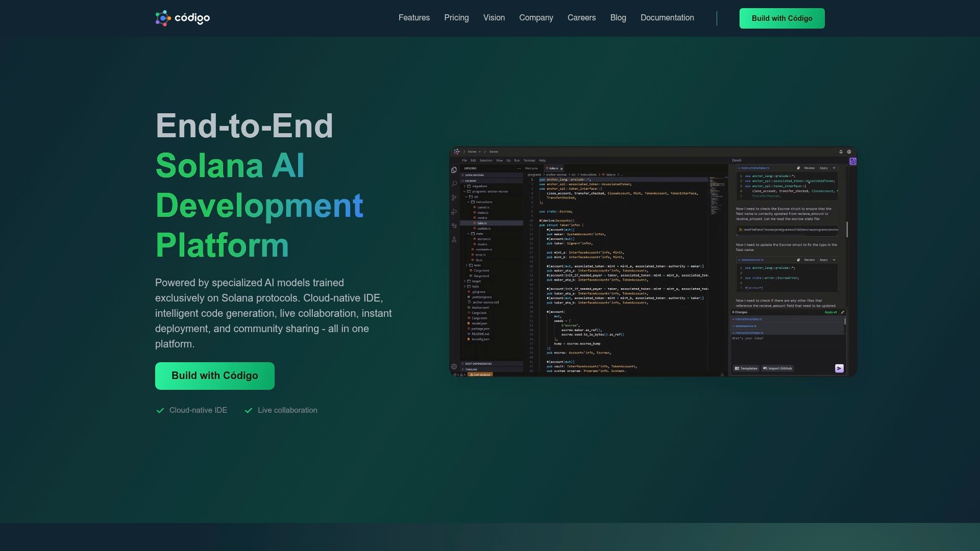
Task: Click the collapse icon beside Apply all
Action: [x=842, y=312]
